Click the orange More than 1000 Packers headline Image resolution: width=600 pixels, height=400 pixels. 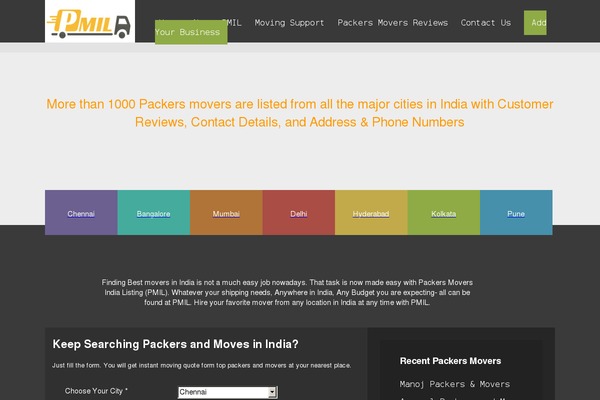click(300, 113)
